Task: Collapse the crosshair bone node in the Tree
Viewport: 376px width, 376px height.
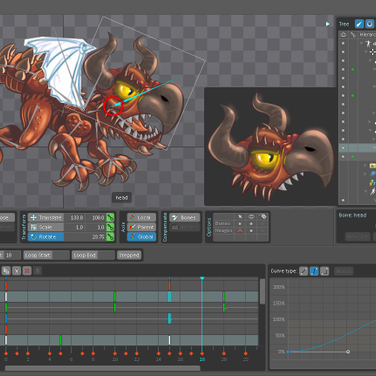Action: (x=366, y=52)
